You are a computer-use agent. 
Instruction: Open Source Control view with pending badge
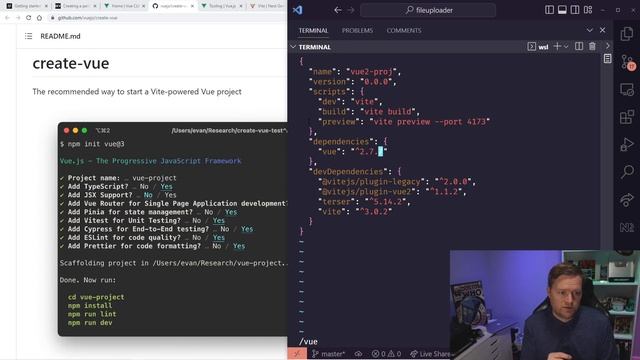point(627,62)
